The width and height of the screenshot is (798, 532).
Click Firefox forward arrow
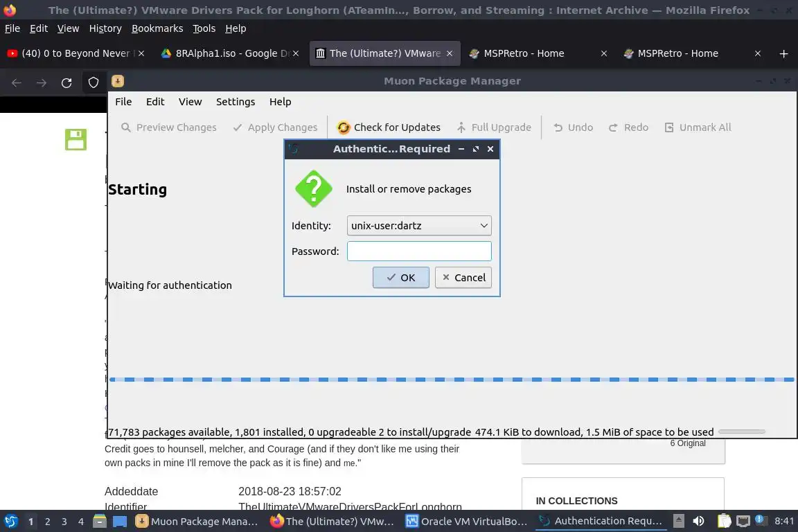pyautogui.click(x=42, y=83)
